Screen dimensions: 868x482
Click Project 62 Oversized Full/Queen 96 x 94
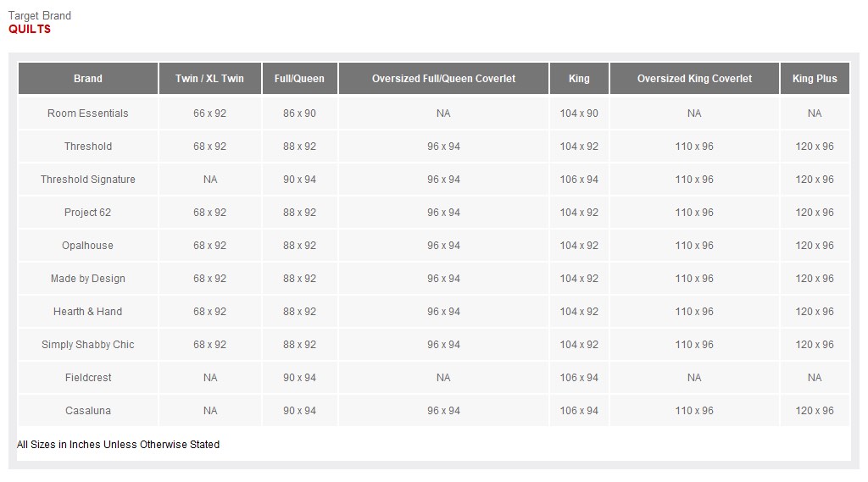coord(443,213)
